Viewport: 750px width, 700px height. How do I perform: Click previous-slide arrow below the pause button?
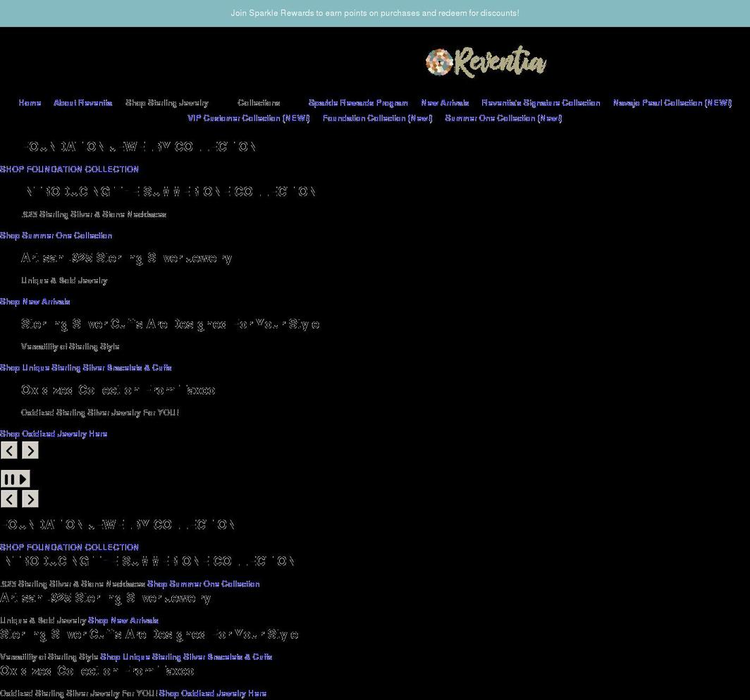point(9,499)
